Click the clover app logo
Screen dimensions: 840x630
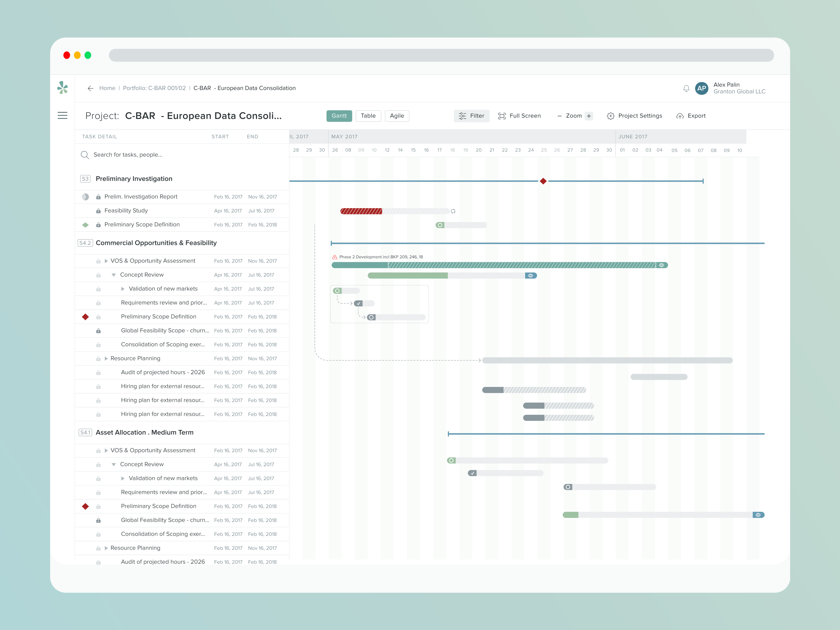coord(63,88)
